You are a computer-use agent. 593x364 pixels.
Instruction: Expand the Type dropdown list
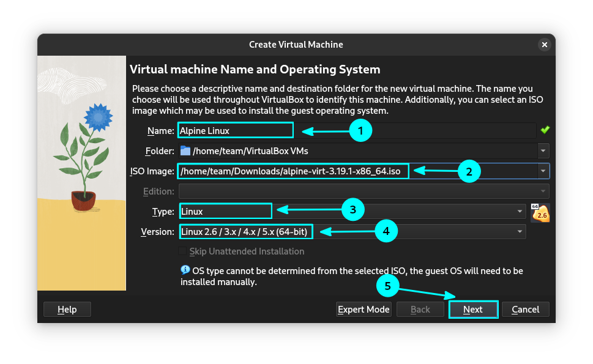[520, 212]
